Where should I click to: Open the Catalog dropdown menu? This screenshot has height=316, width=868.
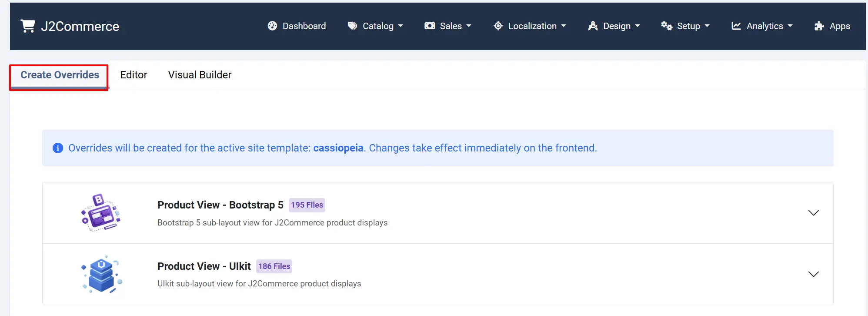click(x=375, y=26)
